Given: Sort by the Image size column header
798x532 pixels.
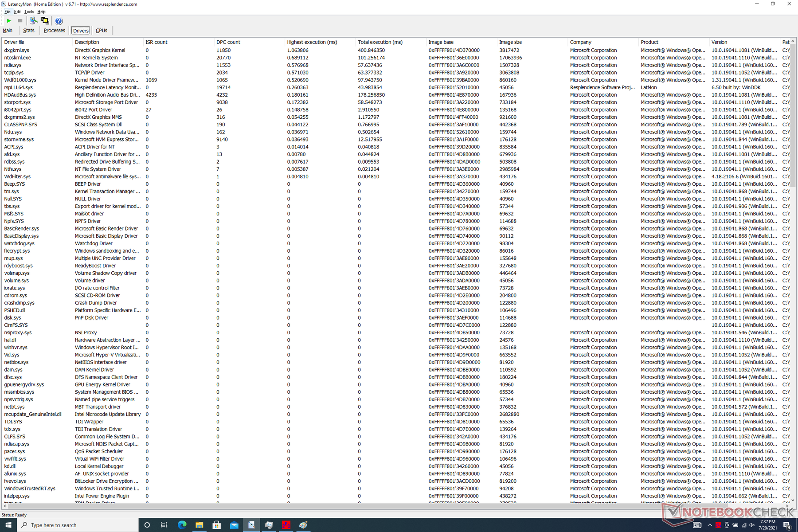Looking at the screenshot, I should pos(533,42).
